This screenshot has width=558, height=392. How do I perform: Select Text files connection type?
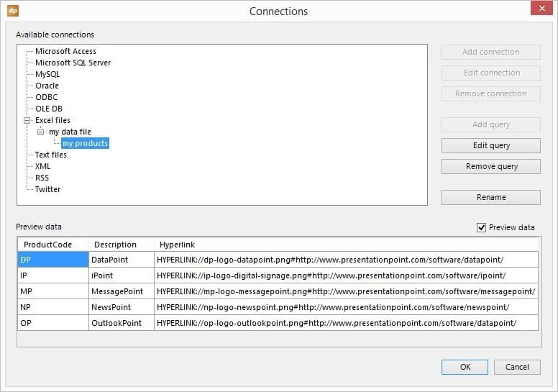click(x=50, y=155)
